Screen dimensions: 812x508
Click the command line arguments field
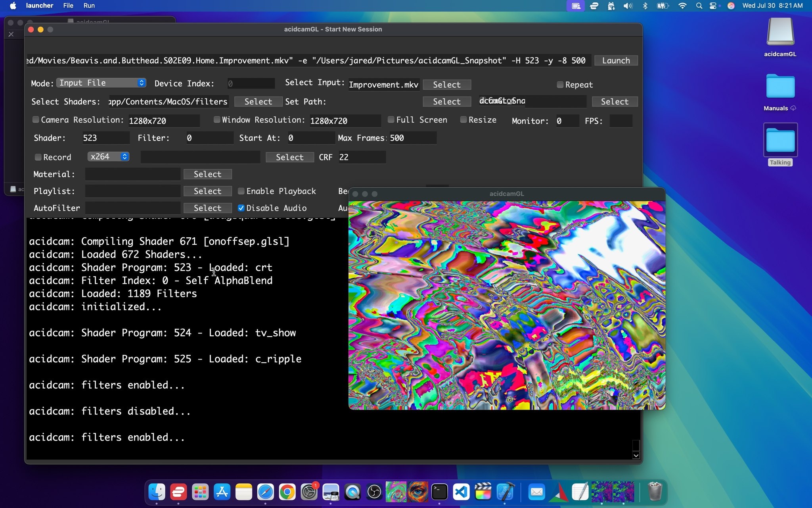tap(308, 60)
